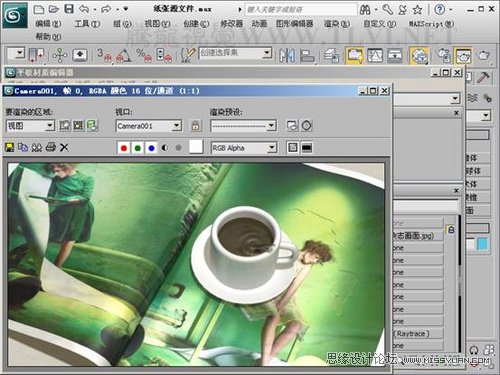Open the Render Setup icon beside presets
Image resolution: width=500 pixels, height=375 pixels.
[292, 126]
